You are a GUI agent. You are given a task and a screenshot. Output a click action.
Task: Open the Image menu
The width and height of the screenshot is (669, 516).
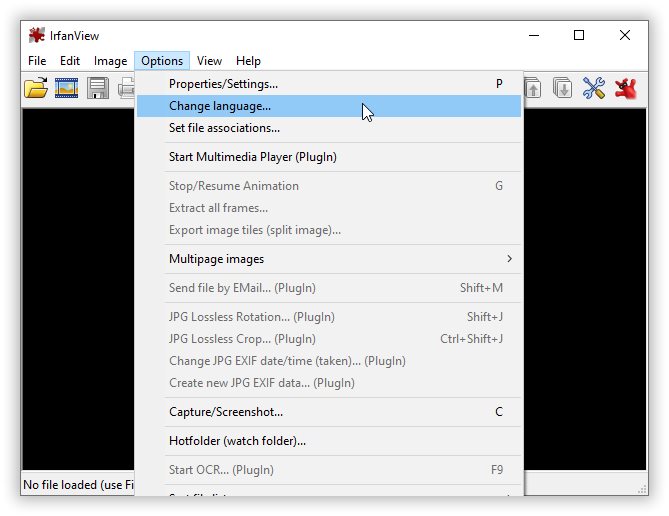tap(110, 61)
